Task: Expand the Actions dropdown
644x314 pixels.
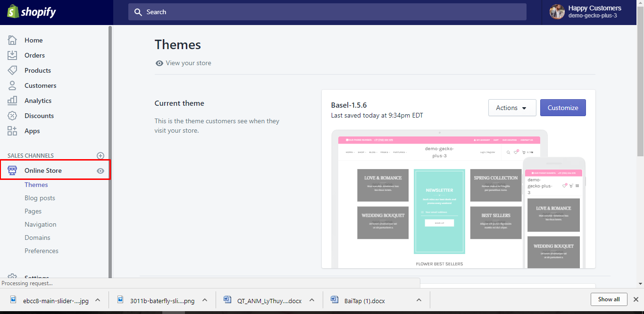Action: [x=512, y=108]
